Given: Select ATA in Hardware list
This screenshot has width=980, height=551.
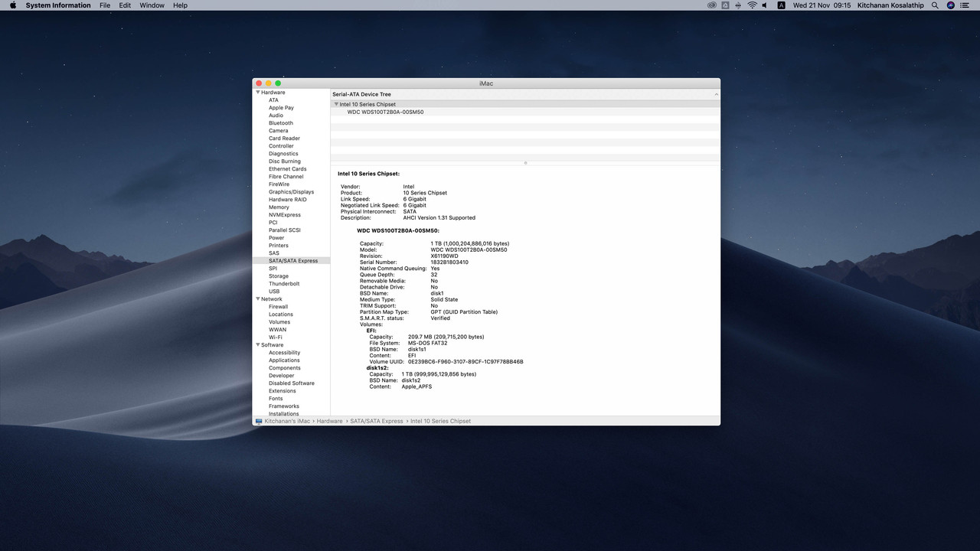Looking at the screenshot, I should (273, 100).
